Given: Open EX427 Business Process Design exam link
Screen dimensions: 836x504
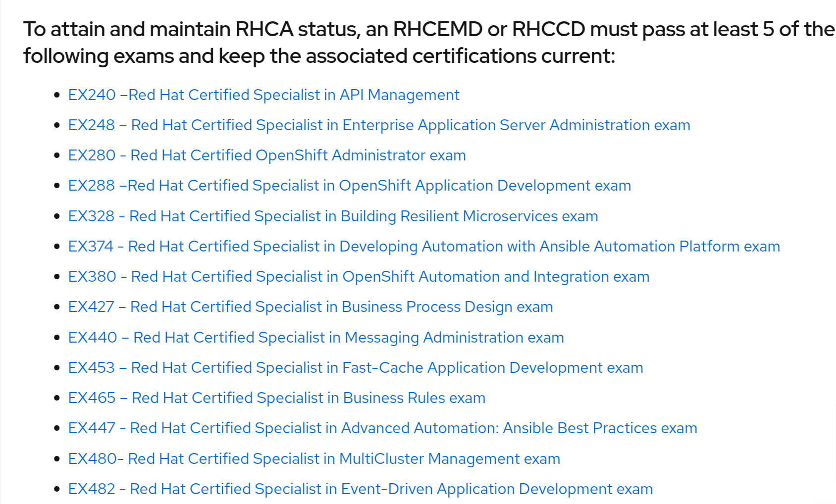Looking at the screenshot, I should pos(311,306).
